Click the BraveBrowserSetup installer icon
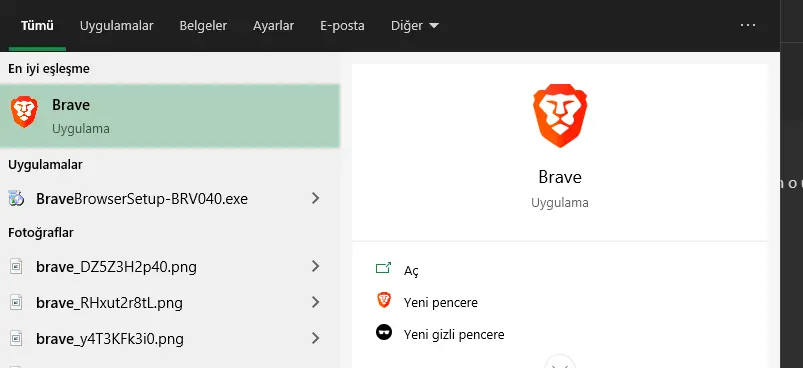The image size is (803, 368). click(16, 199)
